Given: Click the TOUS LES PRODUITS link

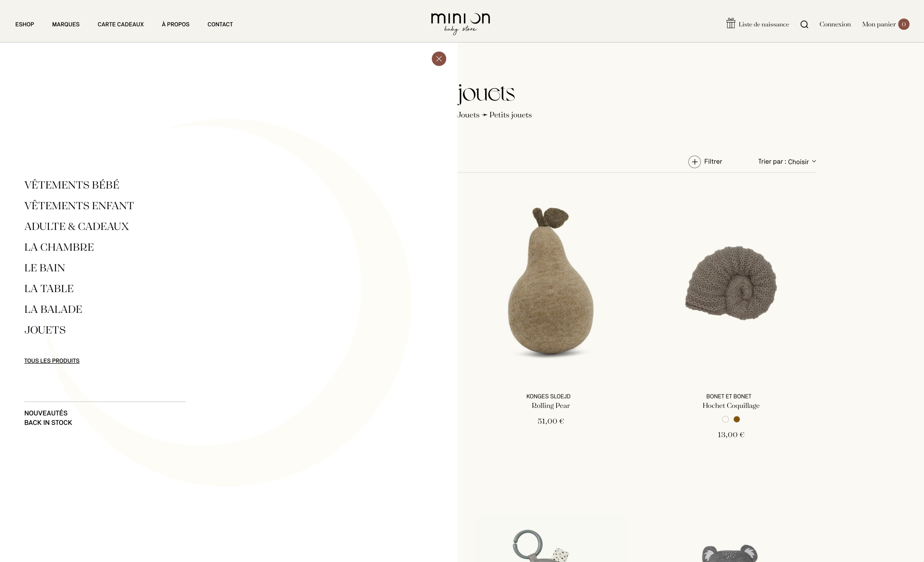Looking at the screenshot, I should tap(52, 361).
